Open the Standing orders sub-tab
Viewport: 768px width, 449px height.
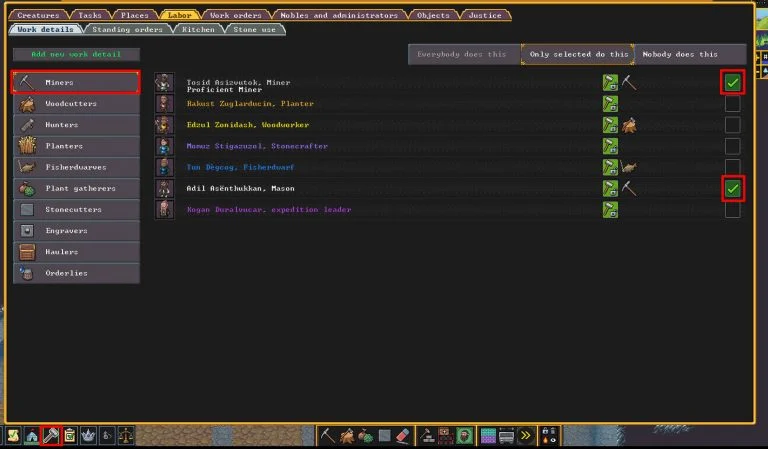(x=127, y=29)
